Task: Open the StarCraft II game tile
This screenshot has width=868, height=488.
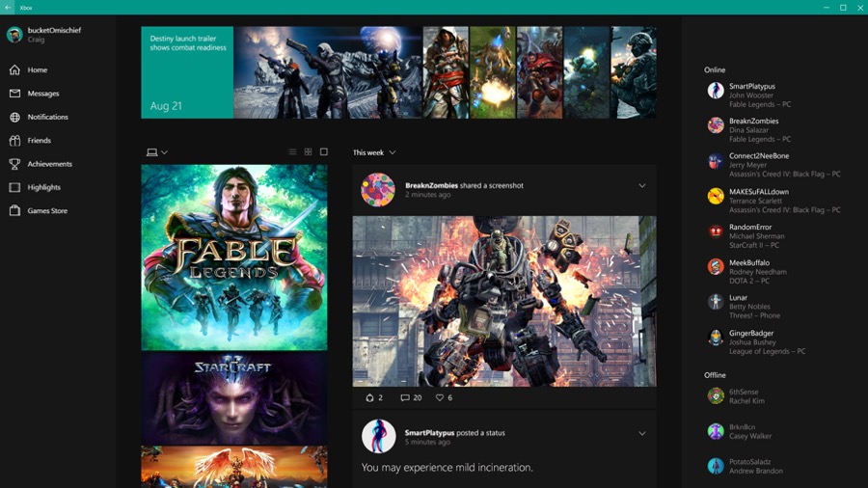Action: 234,398
